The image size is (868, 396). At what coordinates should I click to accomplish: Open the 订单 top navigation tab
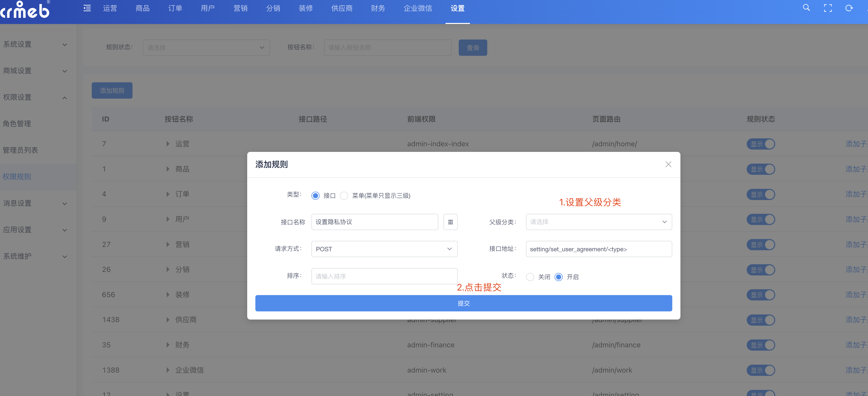pyautogui.click(x=175, y=8)
